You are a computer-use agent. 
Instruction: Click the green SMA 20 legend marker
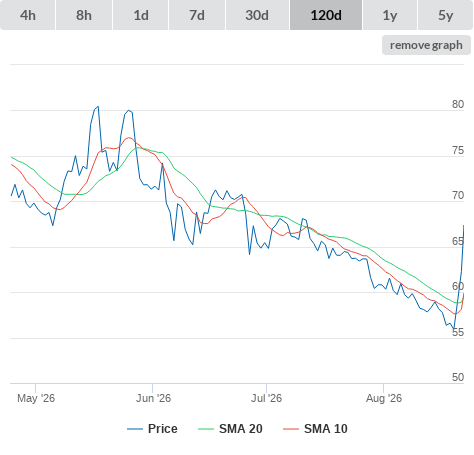pyautogui.click(x=206, y=429)
